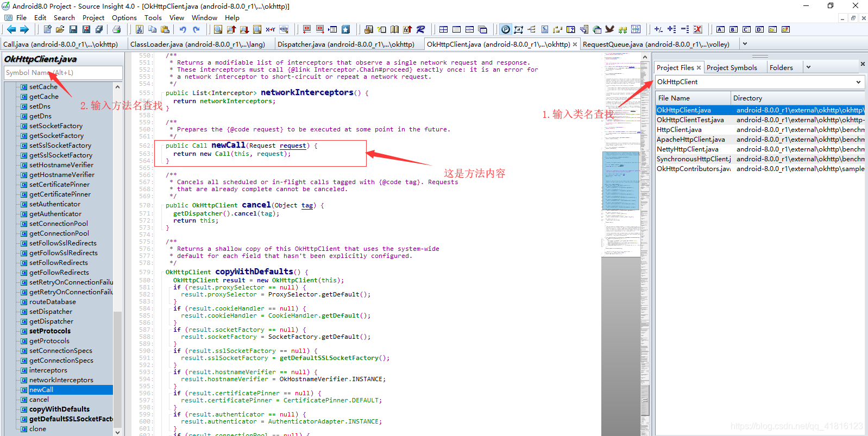Screen dimensions: 868x436
Task: Click the layout D toolbar icon
Action: pyautogui.click(x=760, y=29)
